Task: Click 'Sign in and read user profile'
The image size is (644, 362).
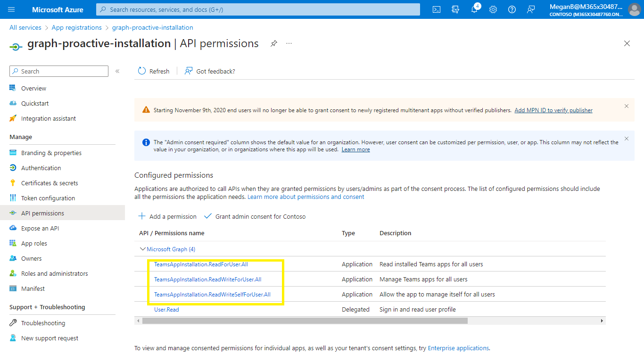Action: click(418, 309)
